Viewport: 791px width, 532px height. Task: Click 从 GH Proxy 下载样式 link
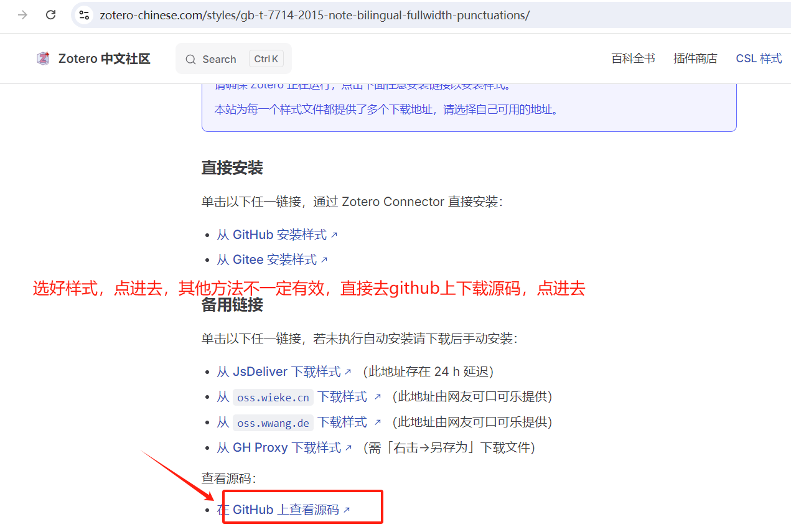[284, 447]
